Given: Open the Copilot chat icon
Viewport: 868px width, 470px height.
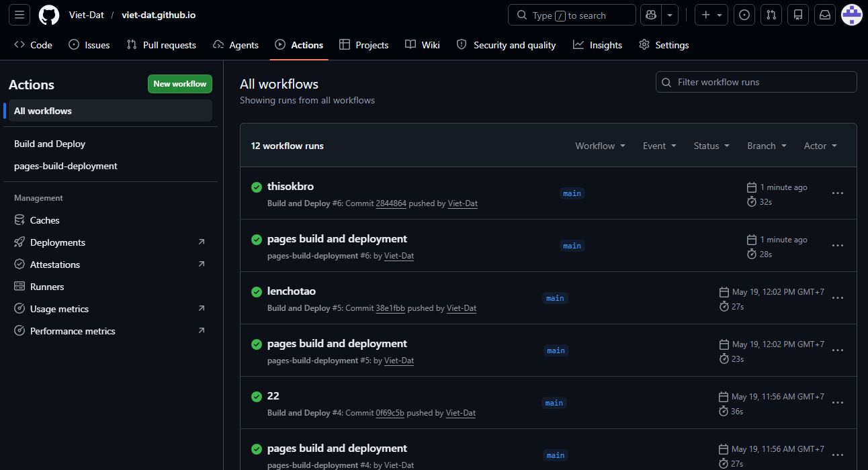Looking at the screenshot, I should click(650, 15).
